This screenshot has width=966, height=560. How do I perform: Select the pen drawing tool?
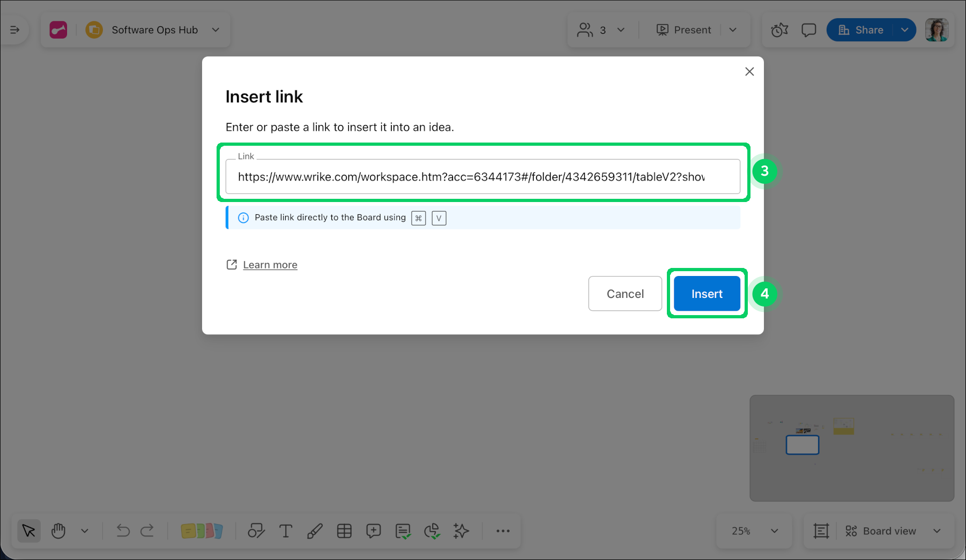pos(315,531)
